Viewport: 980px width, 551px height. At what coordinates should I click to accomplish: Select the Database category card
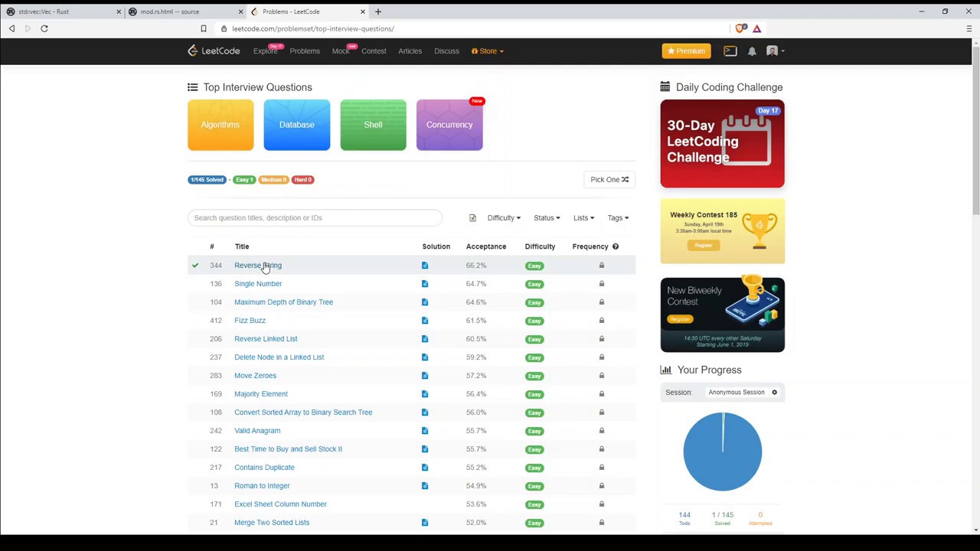tap(297, 125)
